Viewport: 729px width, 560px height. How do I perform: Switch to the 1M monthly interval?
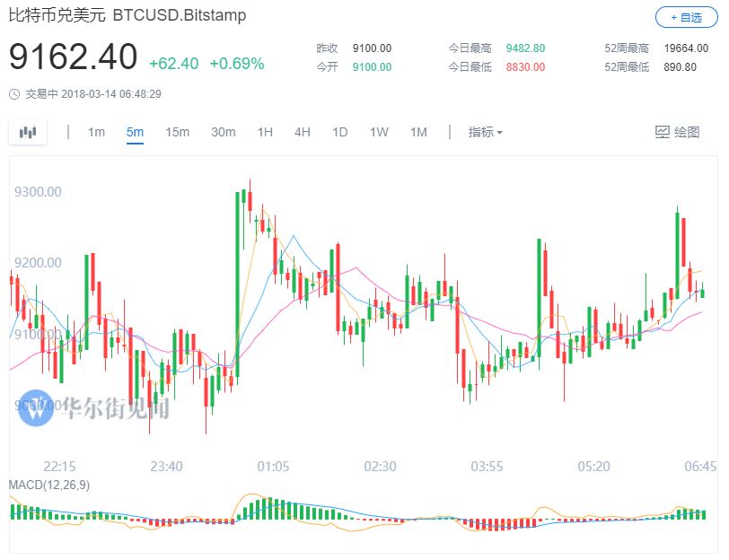[418, 133]
